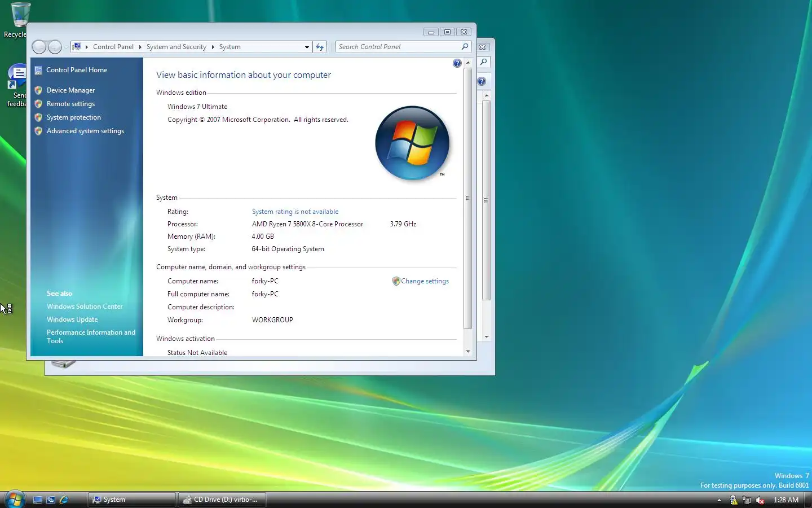Screen dimensions: 812x508
Task: Open the Start menu orb
Action: point(15,500)
